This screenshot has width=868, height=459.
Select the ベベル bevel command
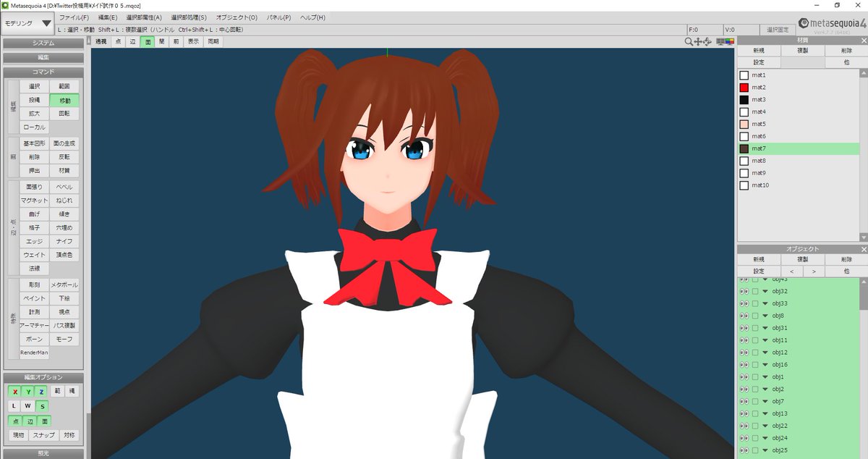coord(65,187)
